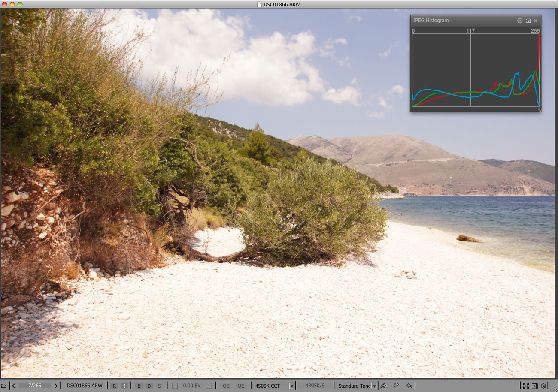Close the JPEG Histogram panel
The height and width of the screenshot is (392, 558).
536,21
